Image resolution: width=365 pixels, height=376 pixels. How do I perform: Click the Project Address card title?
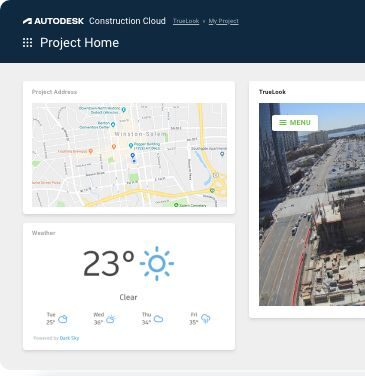click(x=54, y=92)
